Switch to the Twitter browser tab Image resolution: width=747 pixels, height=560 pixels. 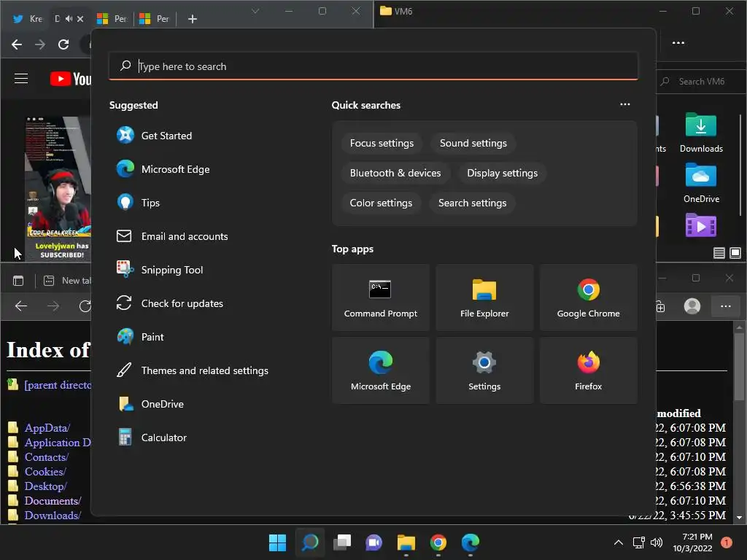coord(27,18)
